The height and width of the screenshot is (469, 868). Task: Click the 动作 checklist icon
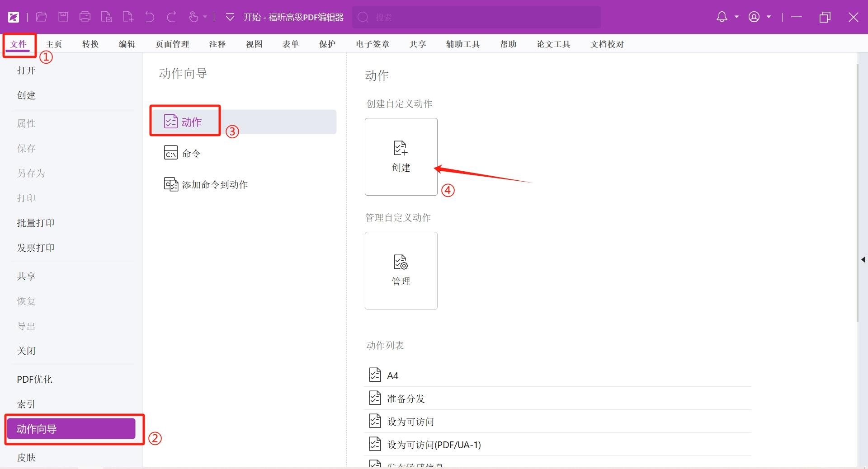(170, 122)
